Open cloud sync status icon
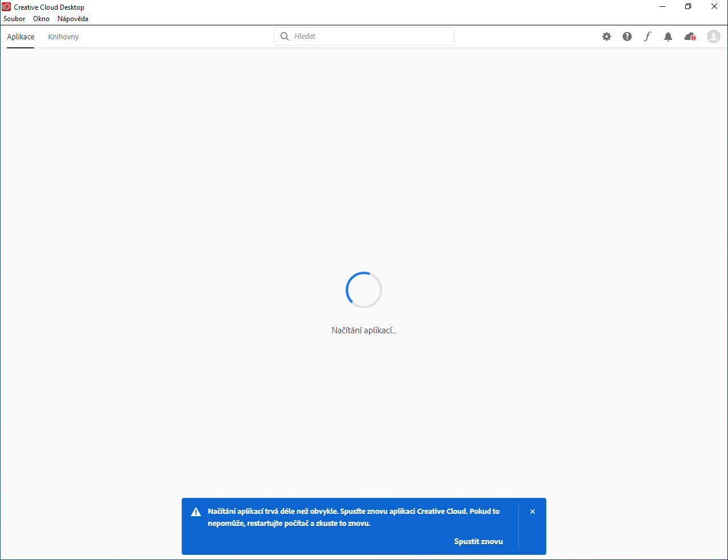Viewport: 728px width, 560px height. click(690, 36)
